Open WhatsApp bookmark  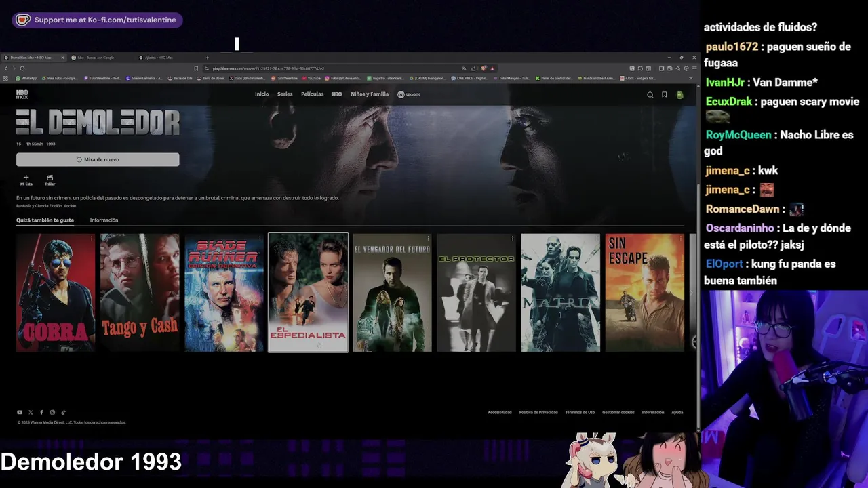coord(26,78)
